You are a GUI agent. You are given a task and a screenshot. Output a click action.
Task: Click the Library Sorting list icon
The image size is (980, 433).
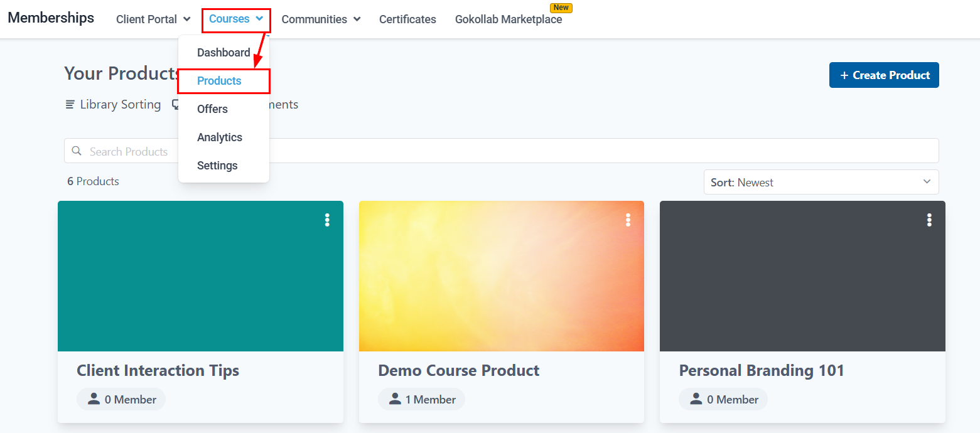coord(70,104)
